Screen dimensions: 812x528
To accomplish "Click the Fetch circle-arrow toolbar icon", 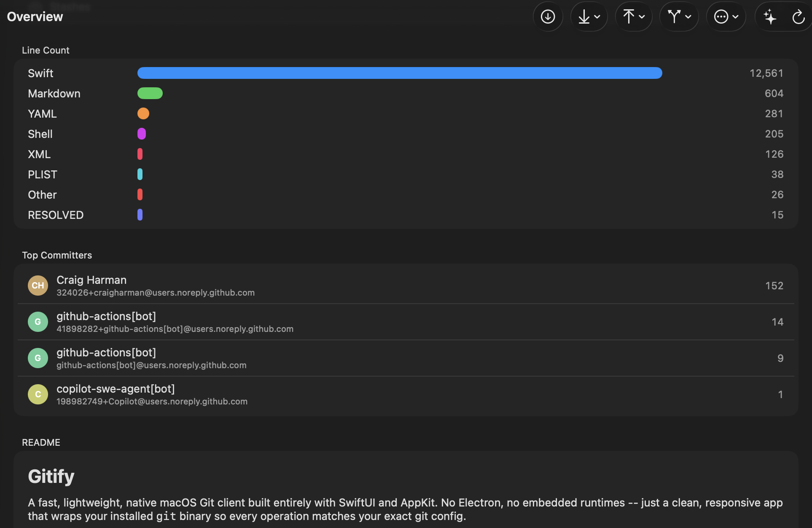I will click(548, 17).
